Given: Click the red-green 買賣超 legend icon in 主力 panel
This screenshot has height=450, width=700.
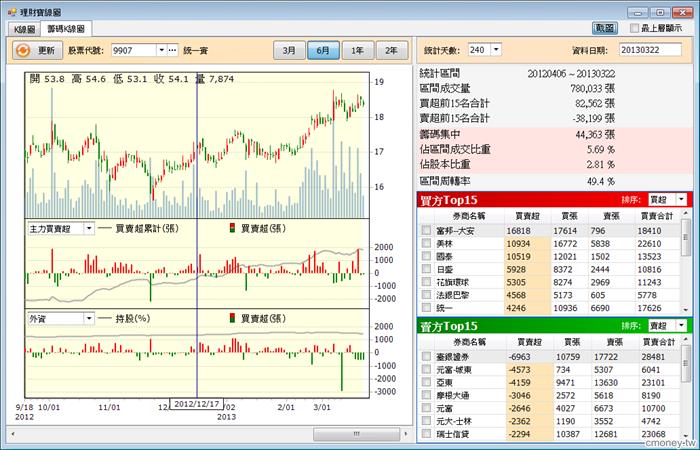Looking at the screenshot, I should [232, 229].
